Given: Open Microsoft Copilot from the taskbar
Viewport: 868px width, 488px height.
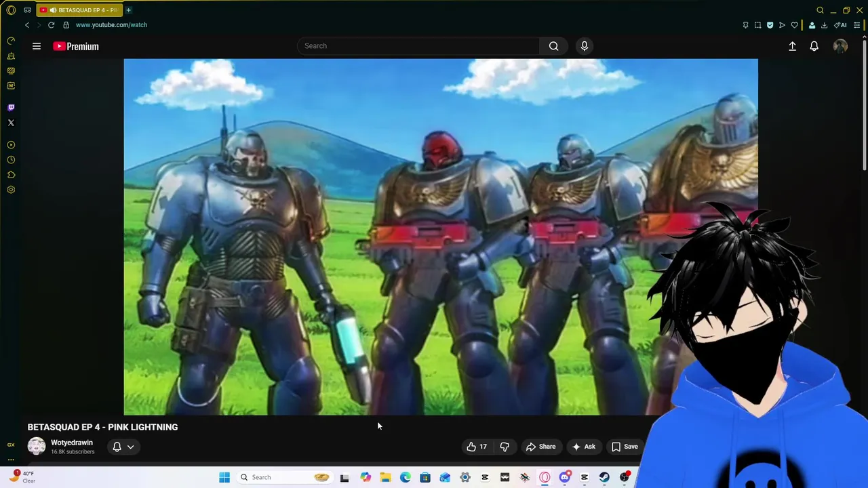Looking at the screenshot, I should point(366,477).
